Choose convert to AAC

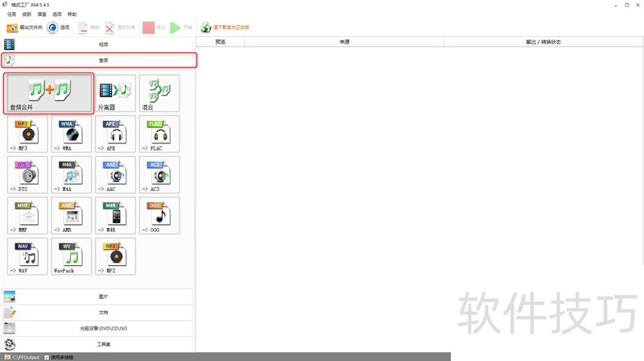[115, 175]
